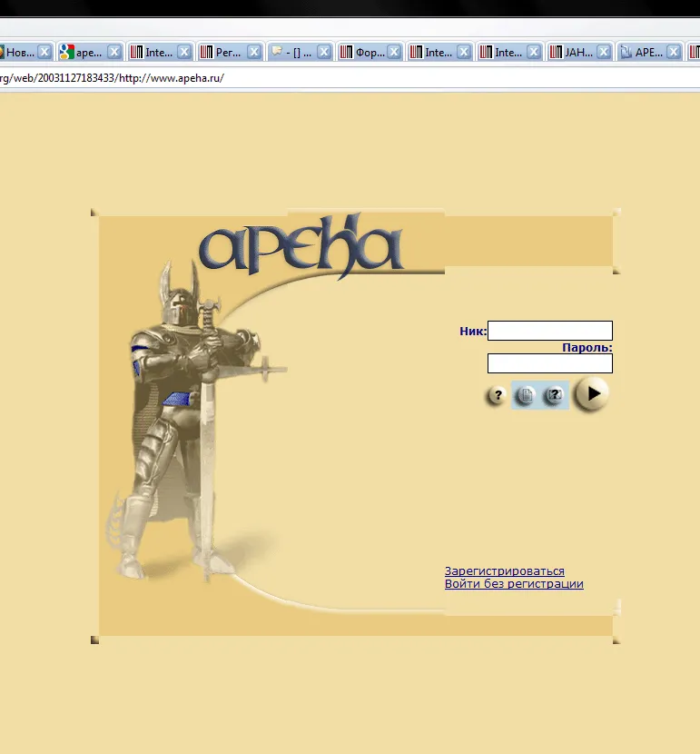Click the "арена" logo graphic
The height and width of the screenshot is (754, 700).
click(301, 247)
